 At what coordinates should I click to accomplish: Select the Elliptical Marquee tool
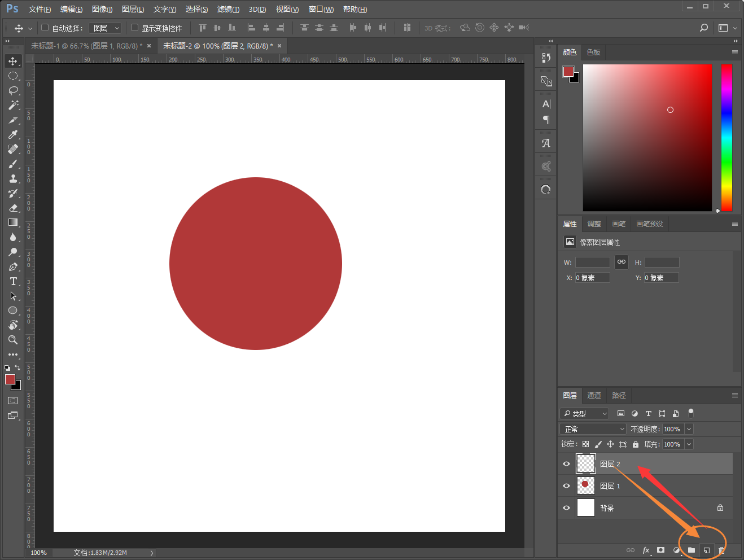point(13,76)
